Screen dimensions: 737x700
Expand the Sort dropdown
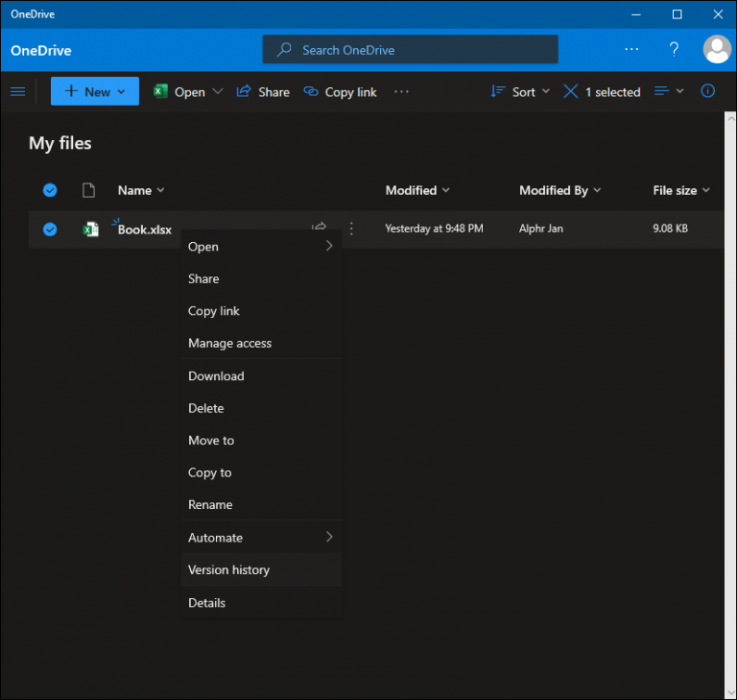[520, 92]
